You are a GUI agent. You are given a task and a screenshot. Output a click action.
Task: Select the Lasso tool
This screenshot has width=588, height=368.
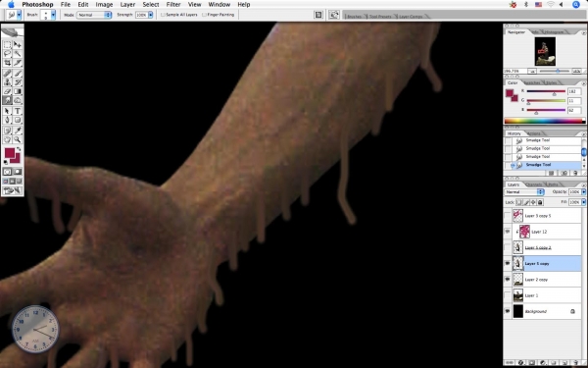tap(7, 54)
